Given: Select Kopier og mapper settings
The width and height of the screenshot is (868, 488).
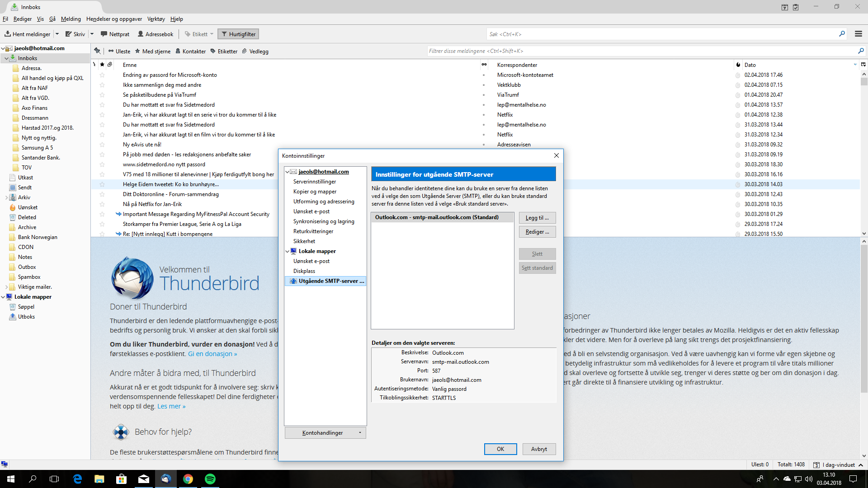Looking at the screenshot, I should (x=315, y=192).
